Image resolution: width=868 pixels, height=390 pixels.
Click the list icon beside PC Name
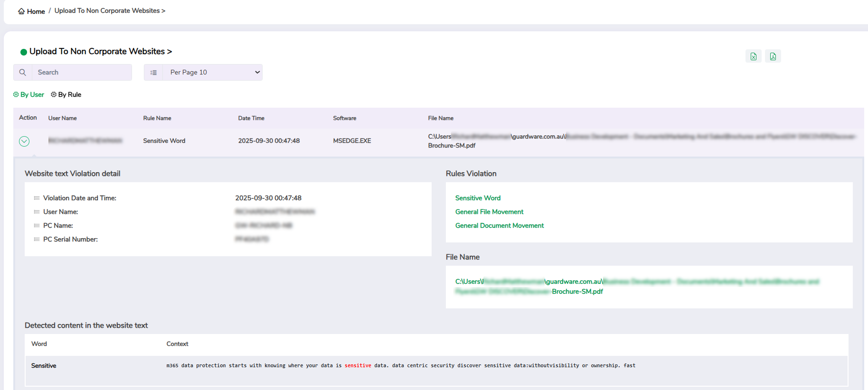(x=37, y=226)
